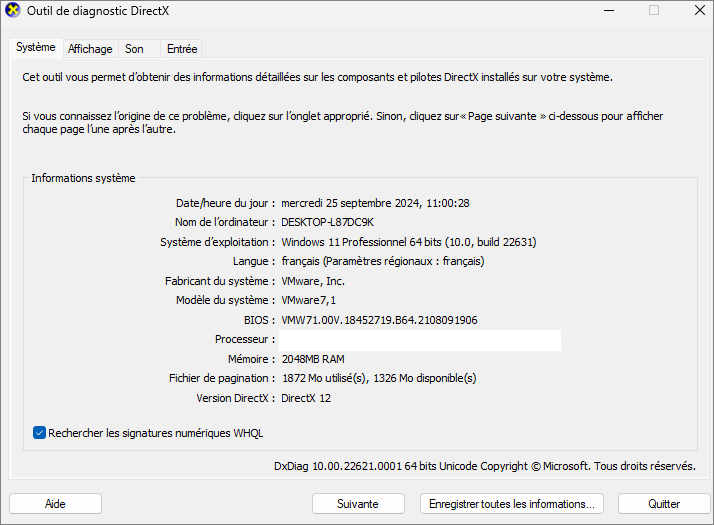Image resolution: width=714 pixels, height=525 pixels.
Task: Click Enregistrer toutes les informations button
Action: point(514,504)
